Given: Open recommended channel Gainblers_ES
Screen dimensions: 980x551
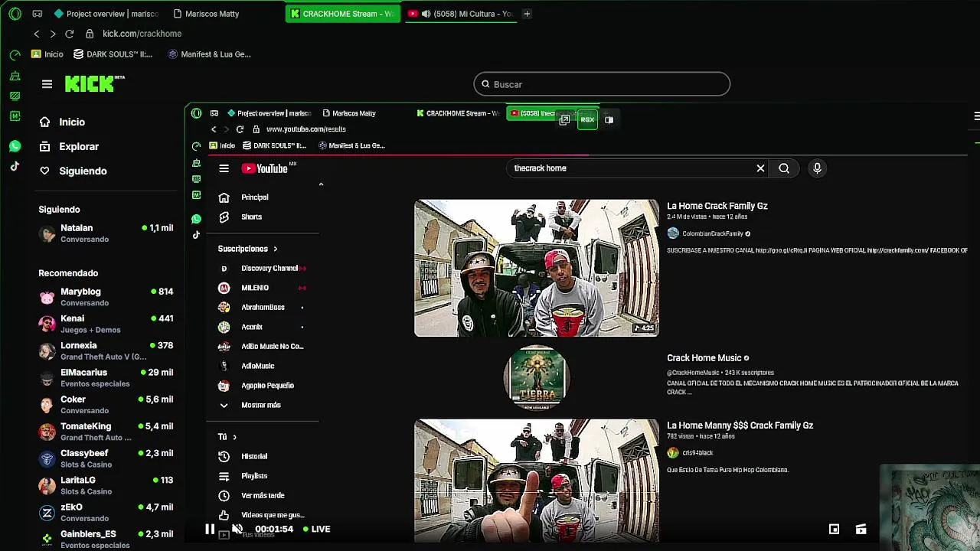Looking at the screenshot, I should (x=106, y=539).
